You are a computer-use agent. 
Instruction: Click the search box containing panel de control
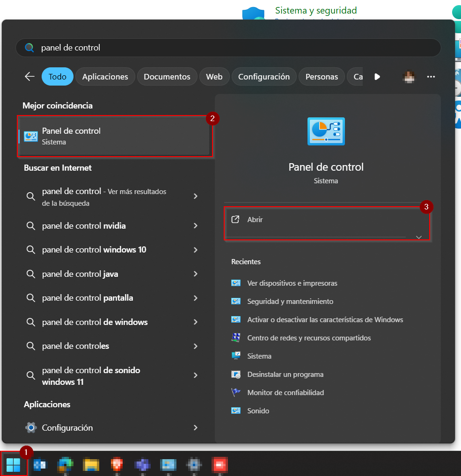tap(228, 48)
